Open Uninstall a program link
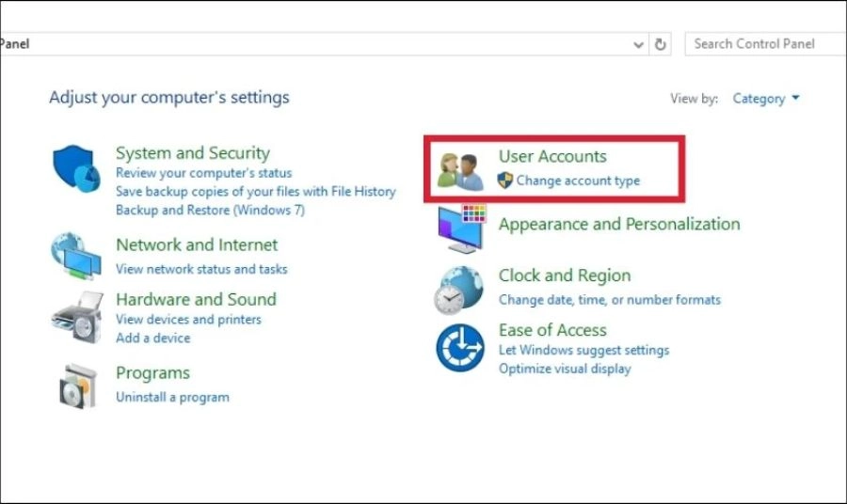 coord(172,397)
